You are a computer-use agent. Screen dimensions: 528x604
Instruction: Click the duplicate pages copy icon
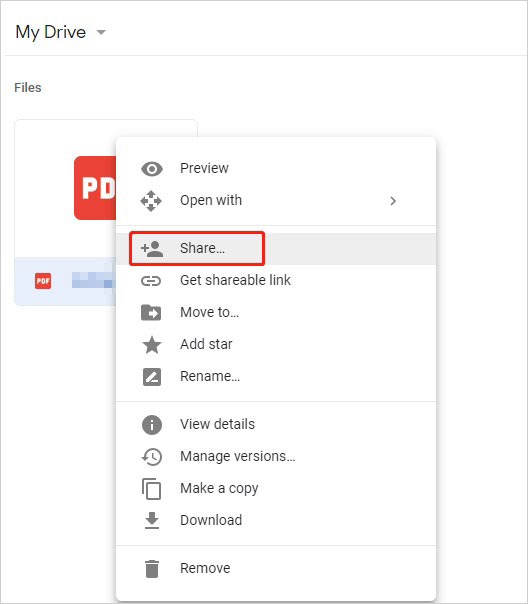(x=151, y=489)
